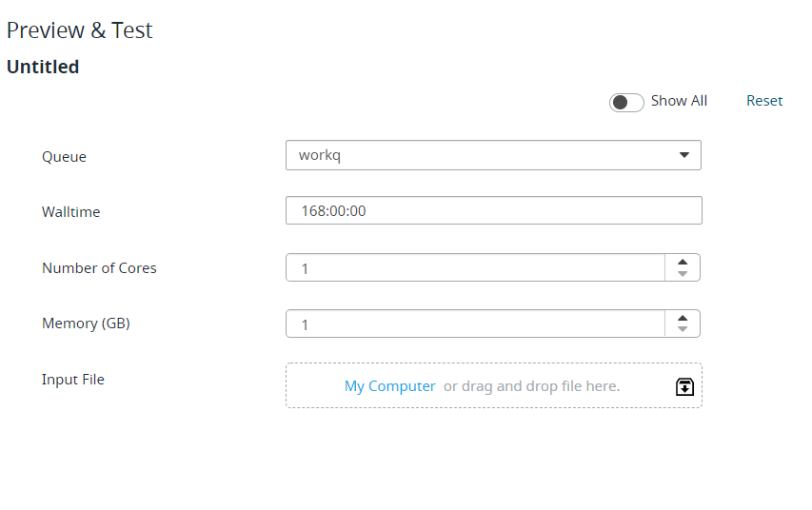The image size is (812, 510).
Task: Decrease Memory (GB) with down arrow
Action: (683, 329)
